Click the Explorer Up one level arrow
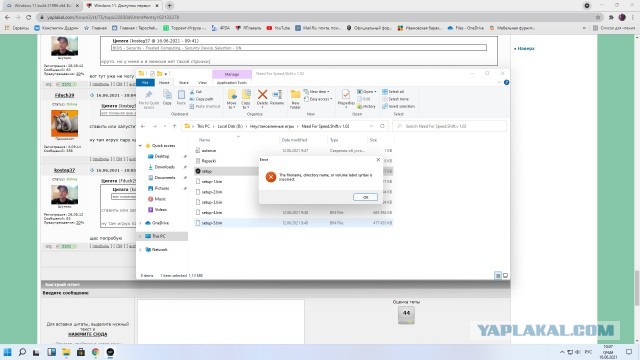Screen dimensions: 640x360 (x=174, y=127)
